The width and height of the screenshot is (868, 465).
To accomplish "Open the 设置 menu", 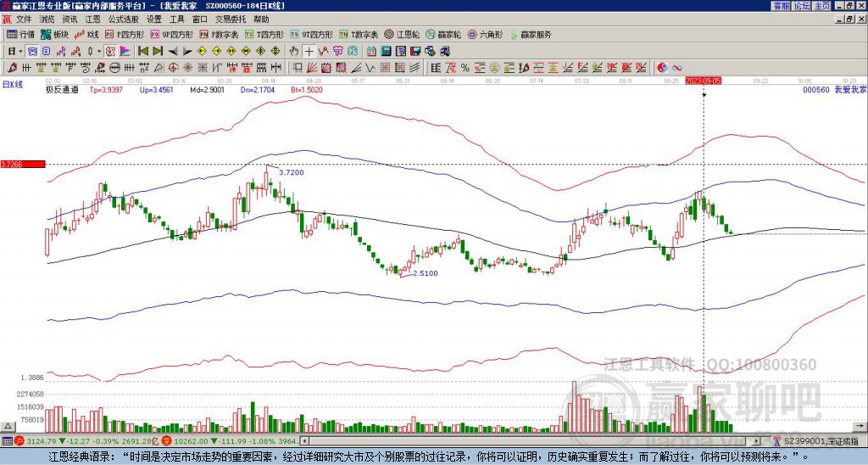I will (154, 20).
